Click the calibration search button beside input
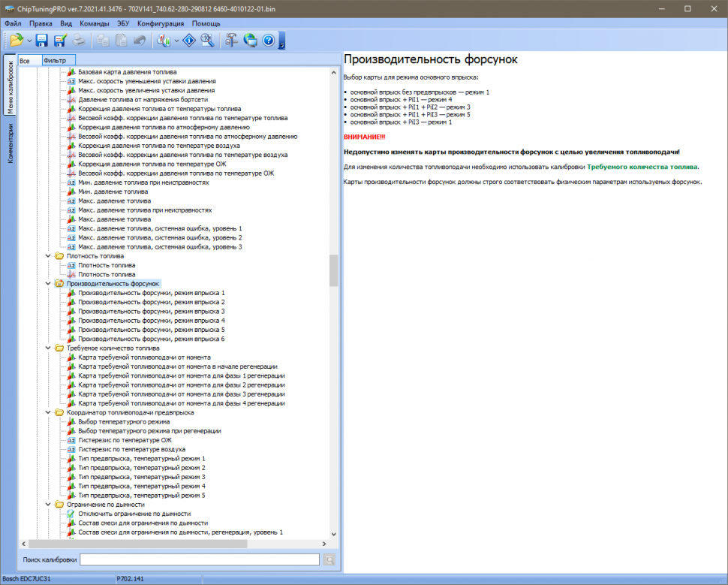This screenshot has width=728, height=585. 329,559
